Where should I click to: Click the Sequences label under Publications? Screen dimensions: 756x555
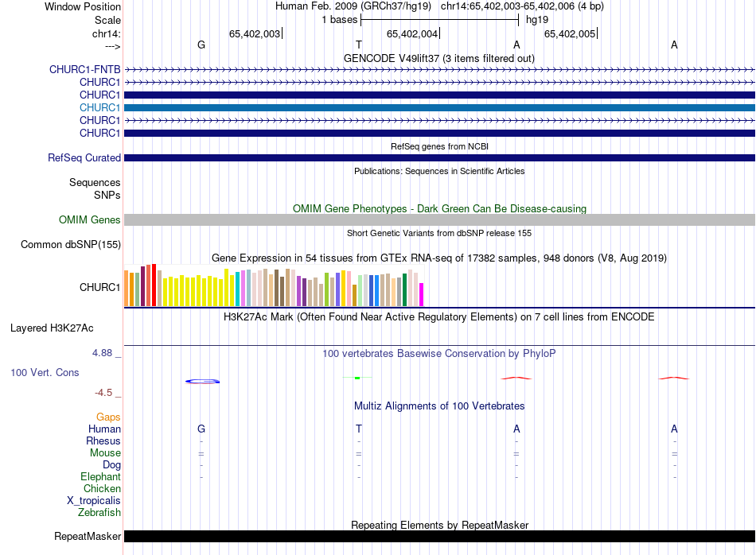click(95, 183)
